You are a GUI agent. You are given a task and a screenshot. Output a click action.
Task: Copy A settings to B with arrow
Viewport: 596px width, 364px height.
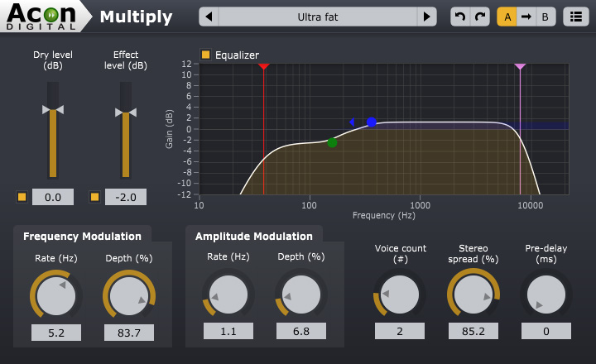[x=526, y=17]
